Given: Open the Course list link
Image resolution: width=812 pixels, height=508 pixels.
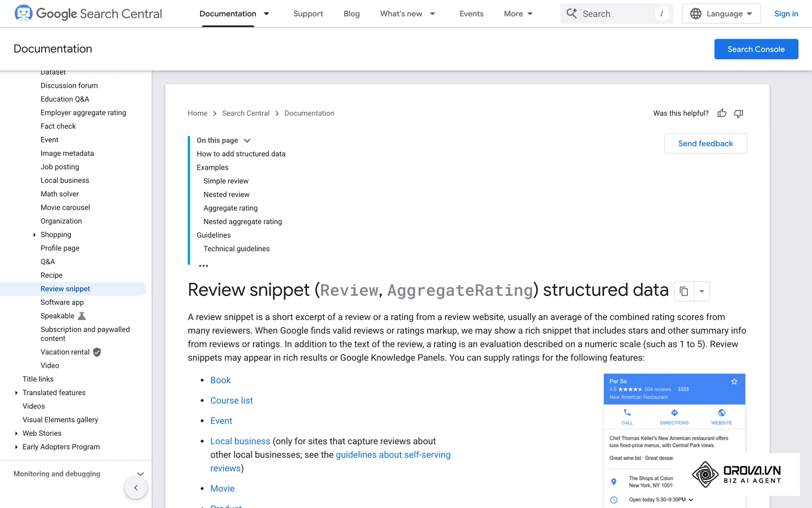Looking at the screenshot, I should (231, 400).
